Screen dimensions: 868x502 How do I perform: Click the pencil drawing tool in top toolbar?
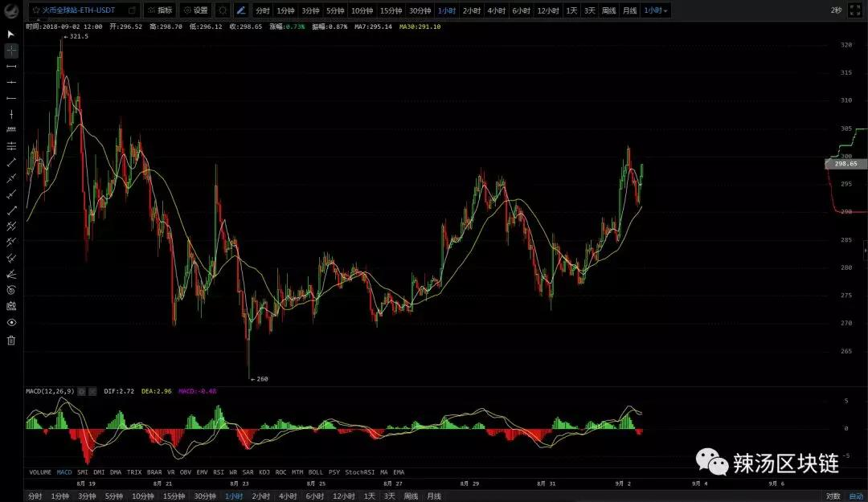(240, 10)
